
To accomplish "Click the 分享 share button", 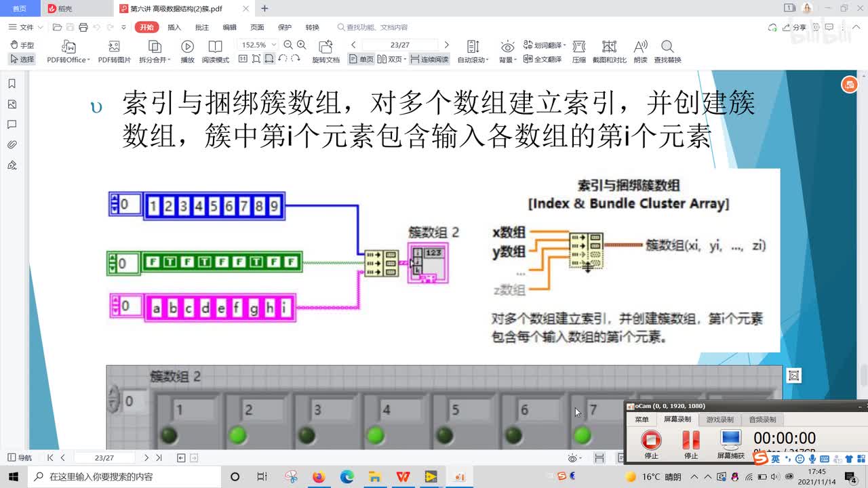I will pyautogui.click(x=795, y=27).
